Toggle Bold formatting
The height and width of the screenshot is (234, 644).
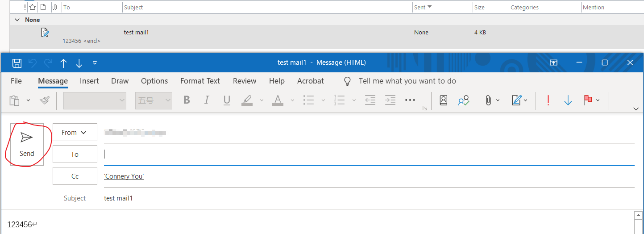pyautogui.click(x=187, y=100)
